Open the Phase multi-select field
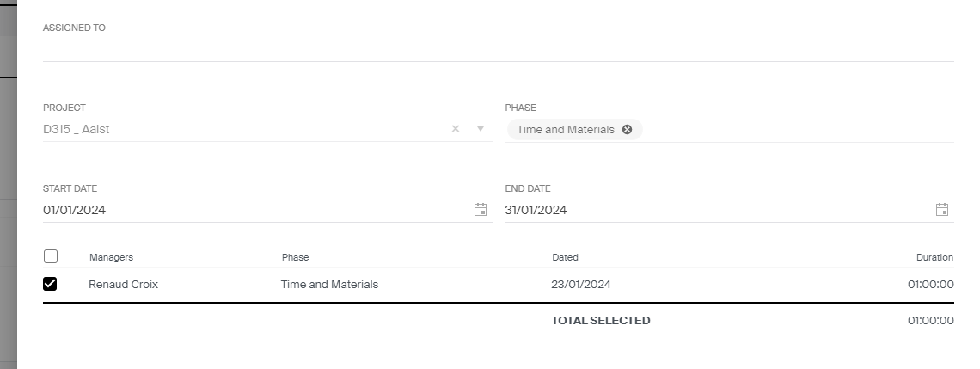 pos(797,130)
